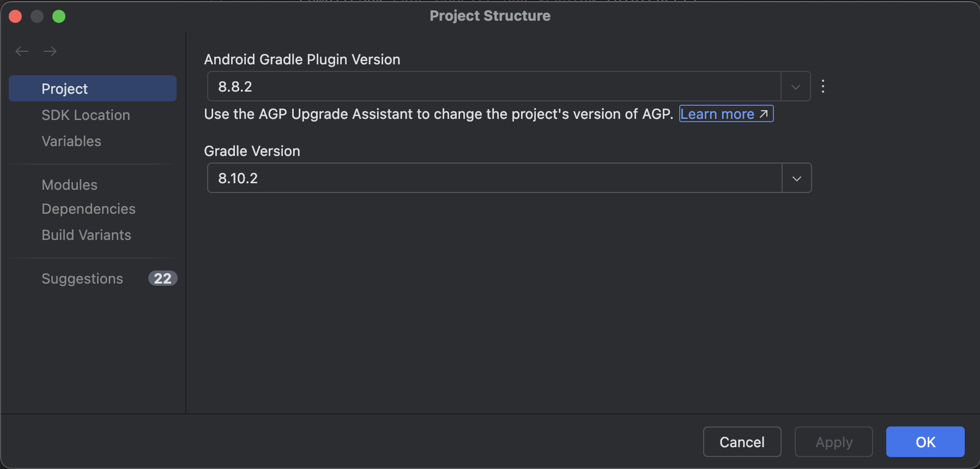The width and height of the screenshot is (980, 469).
Task: Open the three-dot options menu beside AGP version
Action: 823,86
